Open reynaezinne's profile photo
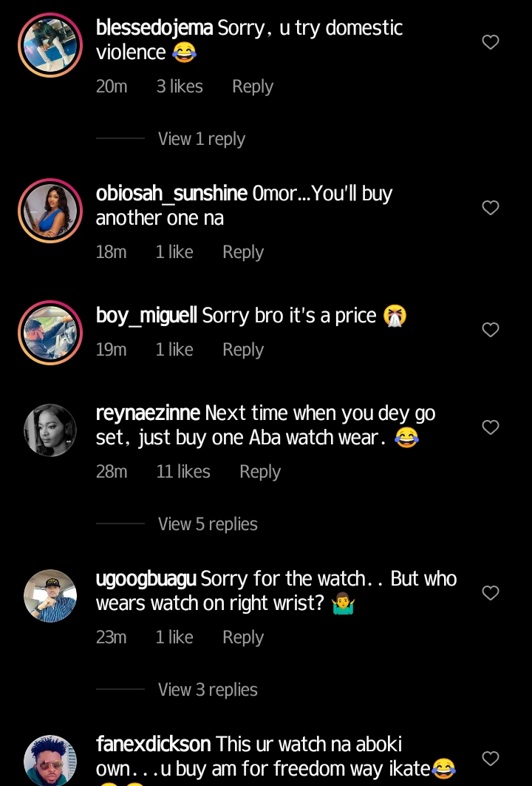Image resolution: width=532 pixels, height=786 pixels. pos(50,430)
